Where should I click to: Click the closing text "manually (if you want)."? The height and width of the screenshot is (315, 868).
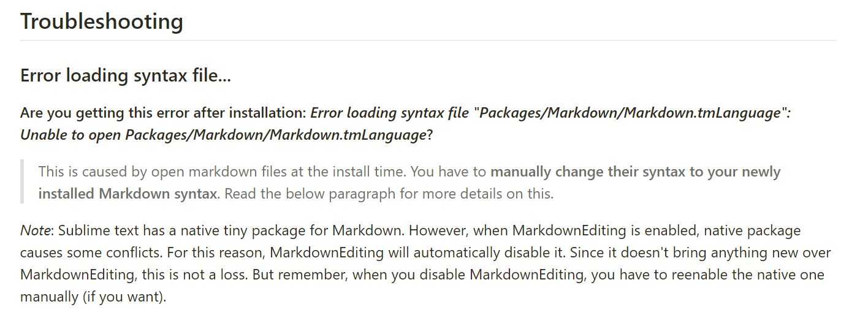click(93, 297)
